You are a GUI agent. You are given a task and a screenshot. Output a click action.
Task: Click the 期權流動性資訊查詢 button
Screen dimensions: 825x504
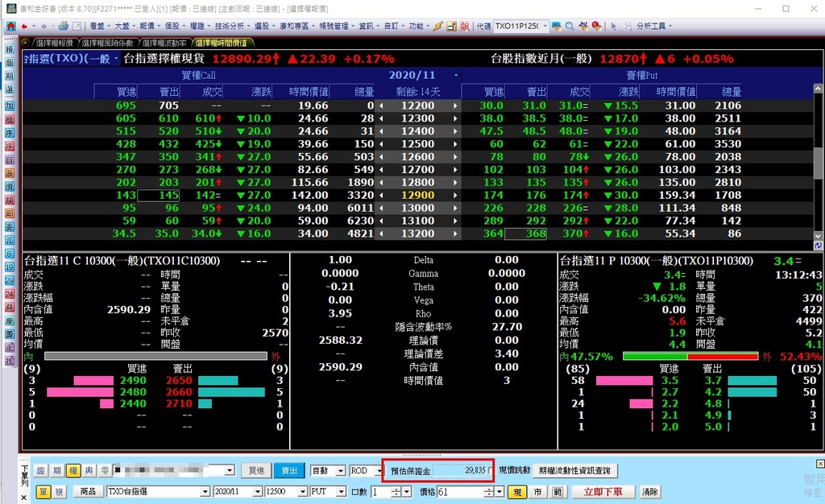(x=574, y=470)
